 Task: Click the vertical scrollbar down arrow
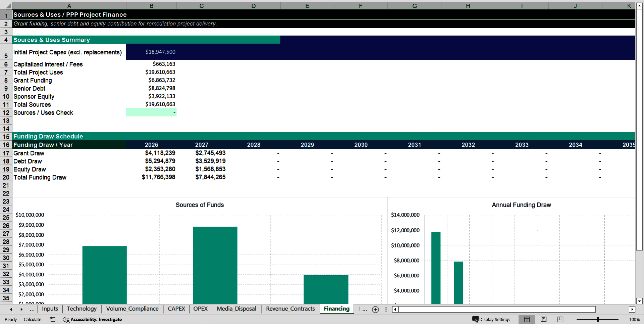click(639, 301)
